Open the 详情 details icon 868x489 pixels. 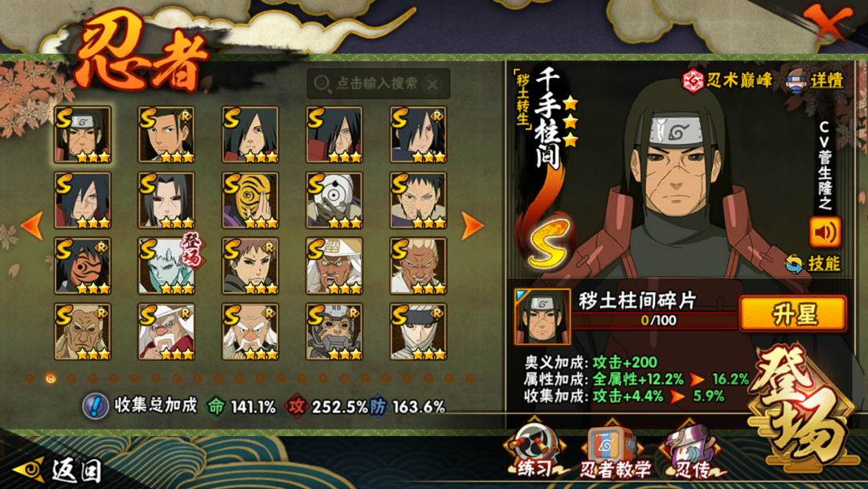tap(815, 81)
